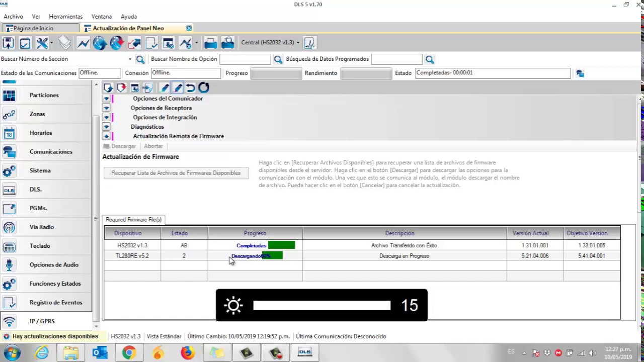Open the Archivo menu
This screenshot has width=644, height=362.
(x=14, y=17)
